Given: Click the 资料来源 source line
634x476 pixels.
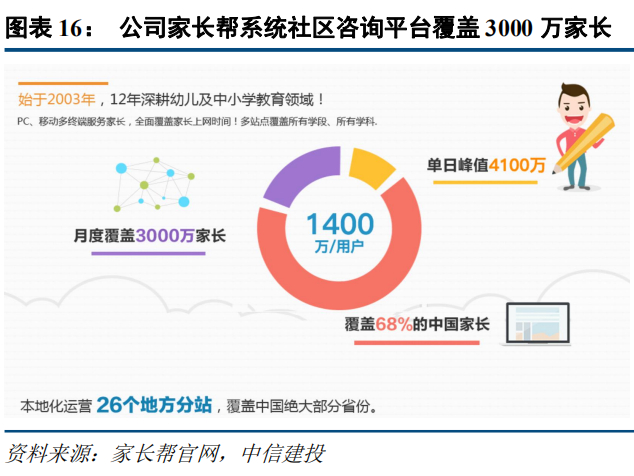Looking at the screenshot, I should pos(165,453).
